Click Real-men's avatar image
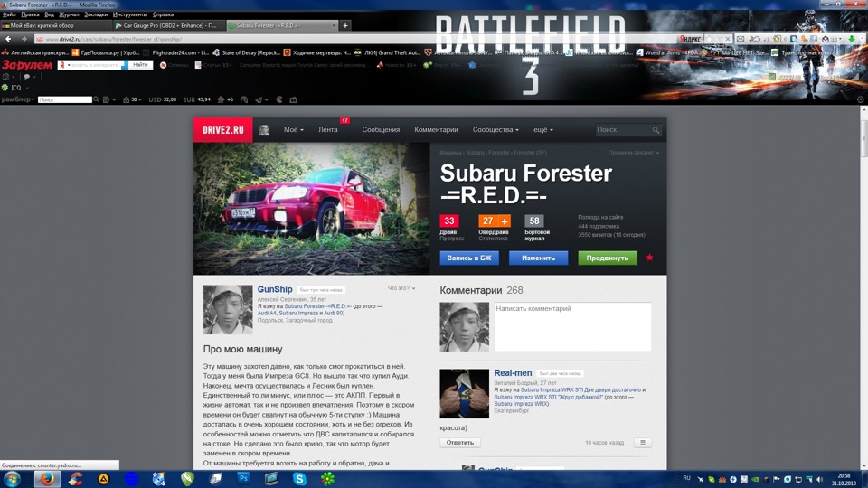This screenshot has height=488, width=868. tap(464, 393)
